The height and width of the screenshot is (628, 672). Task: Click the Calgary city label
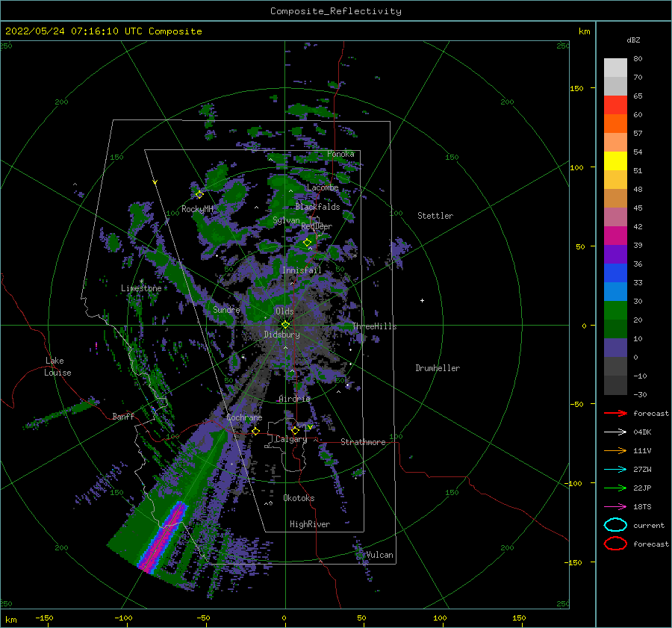(x=291, y=439)
